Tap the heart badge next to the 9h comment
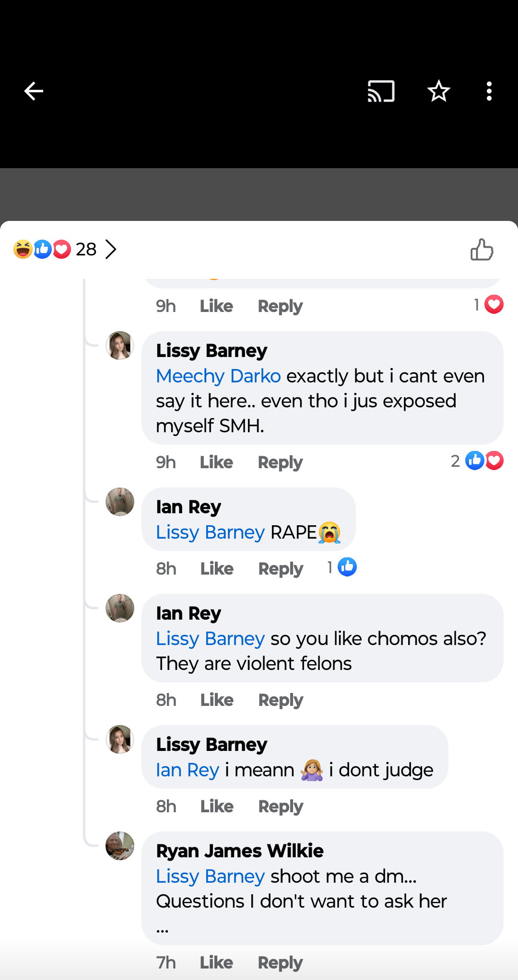Screen dimensions: 518x980 (494, 304)
